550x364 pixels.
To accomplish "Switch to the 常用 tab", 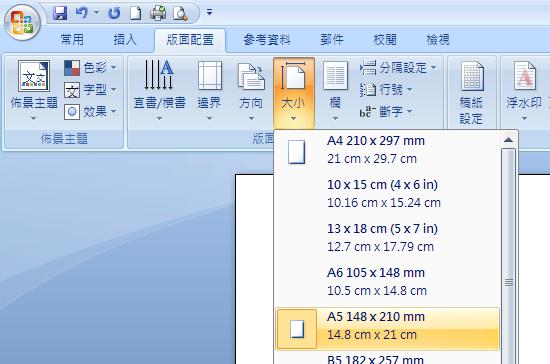I will pyautogui.click(x=72, y=39).
